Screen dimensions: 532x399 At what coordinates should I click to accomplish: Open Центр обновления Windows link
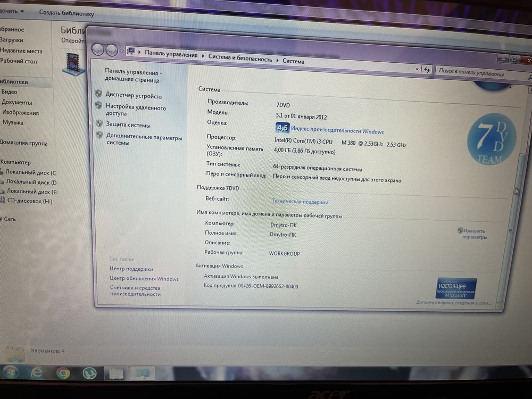144,279
